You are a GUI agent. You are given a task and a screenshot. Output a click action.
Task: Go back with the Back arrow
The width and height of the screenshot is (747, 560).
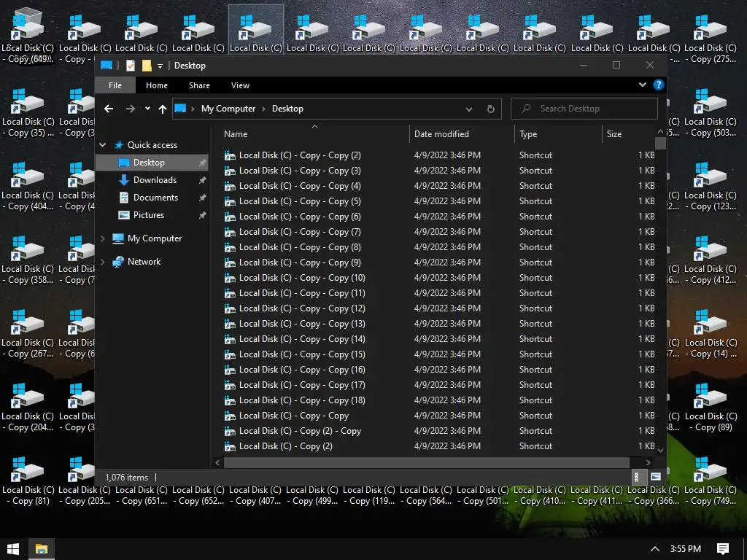click(x=109, y=109)
